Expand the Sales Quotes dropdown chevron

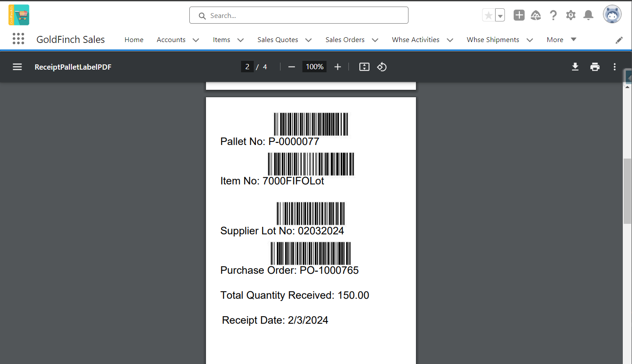309,40
